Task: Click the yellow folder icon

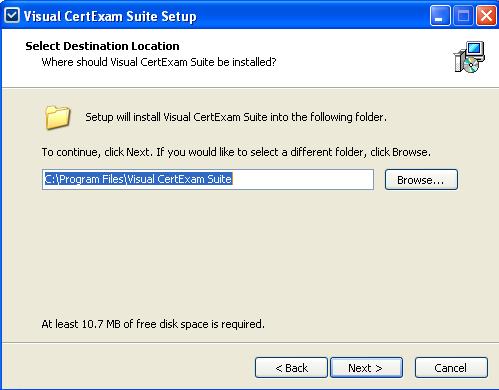Action: point(57,117)
